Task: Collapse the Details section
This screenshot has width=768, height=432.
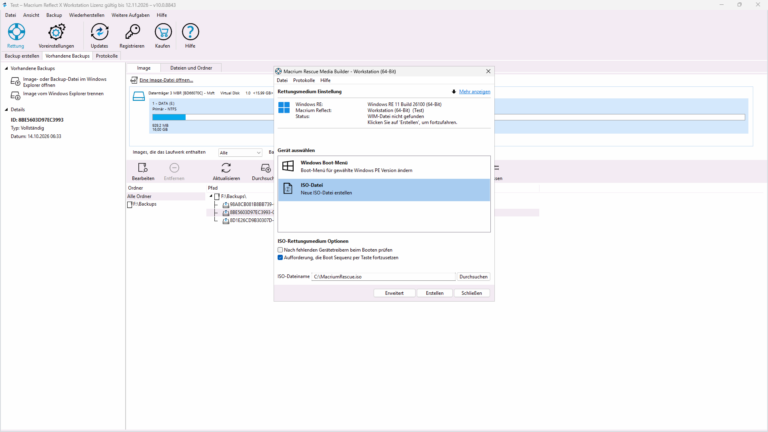Action: [6, 110]
